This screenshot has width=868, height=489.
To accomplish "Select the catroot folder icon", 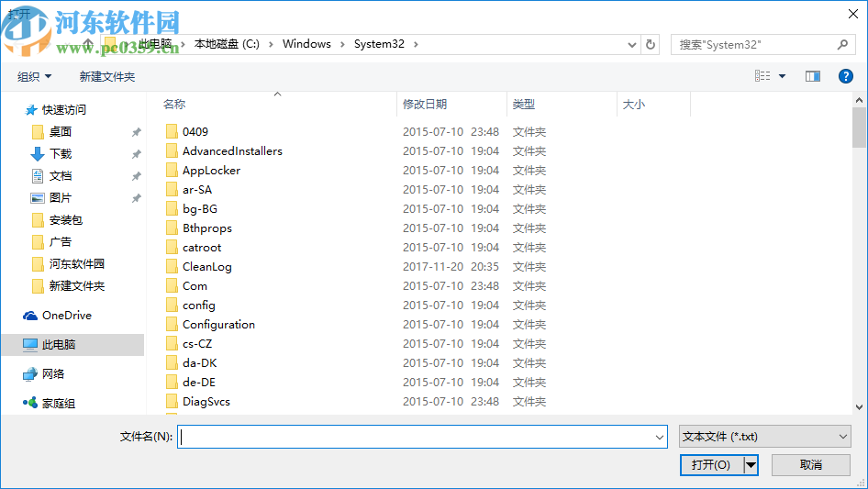I will coord(172,247).
